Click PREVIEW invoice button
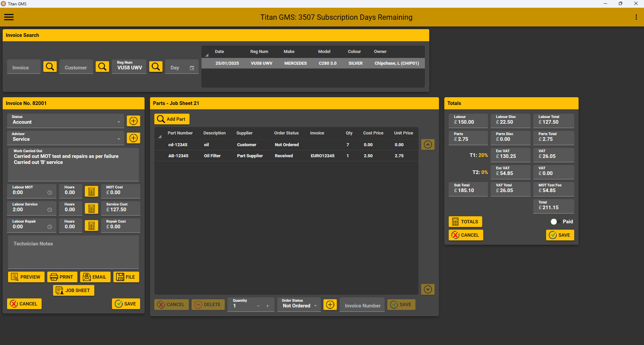The height and width of the screenshot is (345, 644). pos(26,277)
